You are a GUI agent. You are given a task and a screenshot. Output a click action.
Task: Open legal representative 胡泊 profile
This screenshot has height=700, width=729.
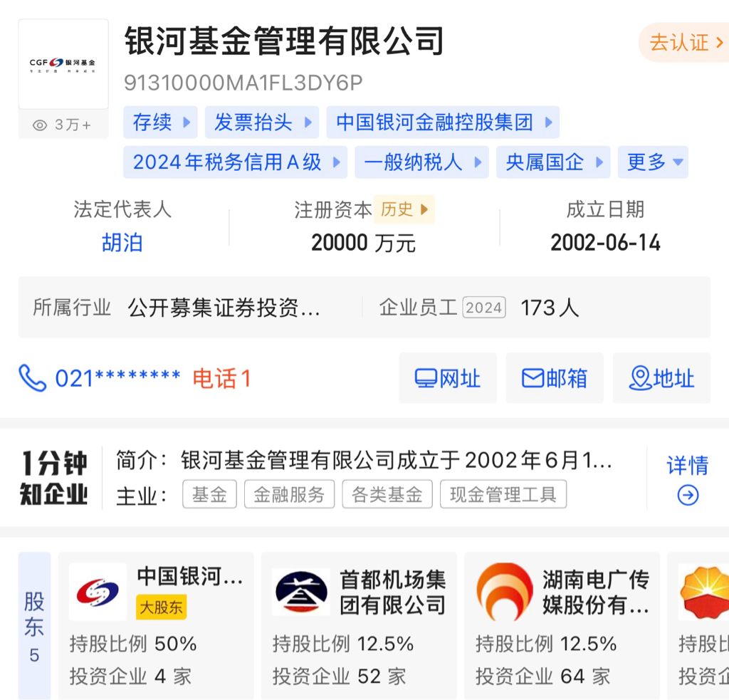(x=122, y=243)
